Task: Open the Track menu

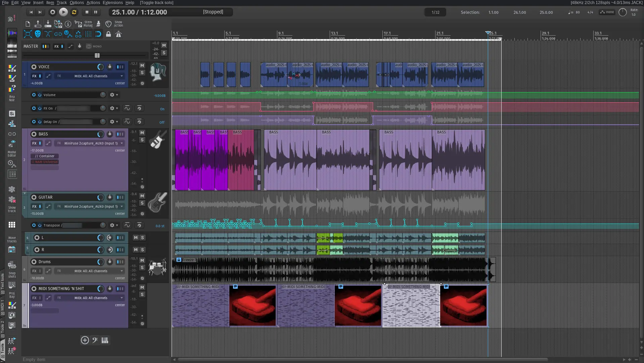Action: [61, 3]
